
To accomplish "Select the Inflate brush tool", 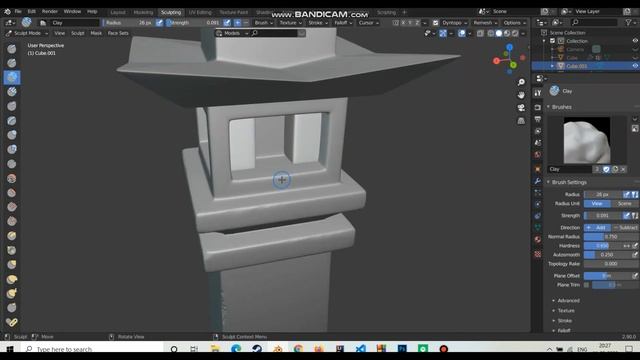I will pyautogui.click(x=12, y=135).
